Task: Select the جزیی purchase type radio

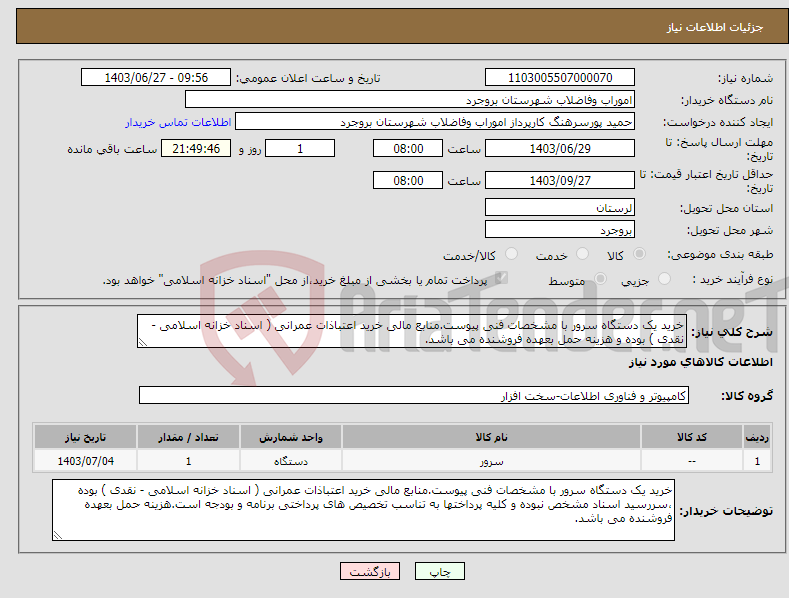Action: pyautogui.click(x=664, y=279)
